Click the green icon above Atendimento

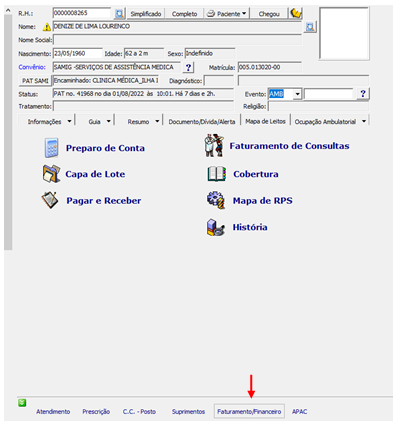pos(22,403)
